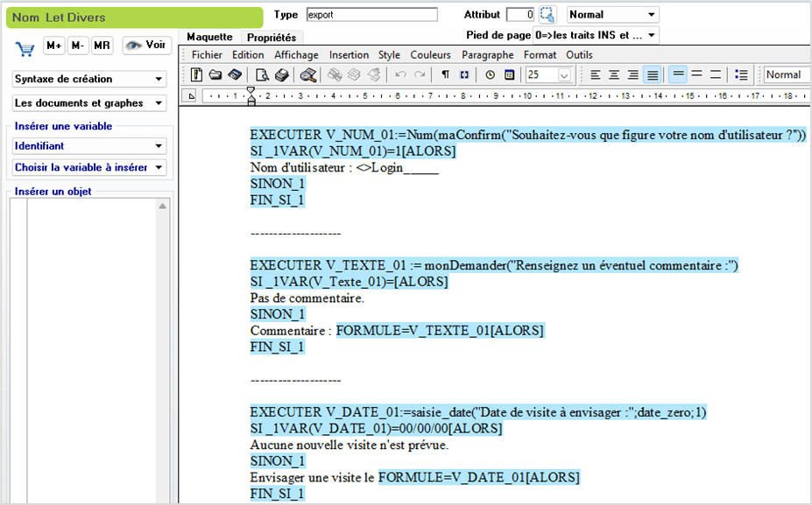Click the left indent marker on ruler

251,101
